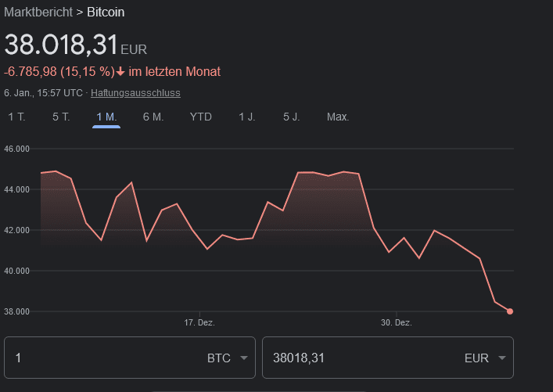553x392 pixels.
Task: Select the 1 M. time range tab
Action: tap(106, 117)
